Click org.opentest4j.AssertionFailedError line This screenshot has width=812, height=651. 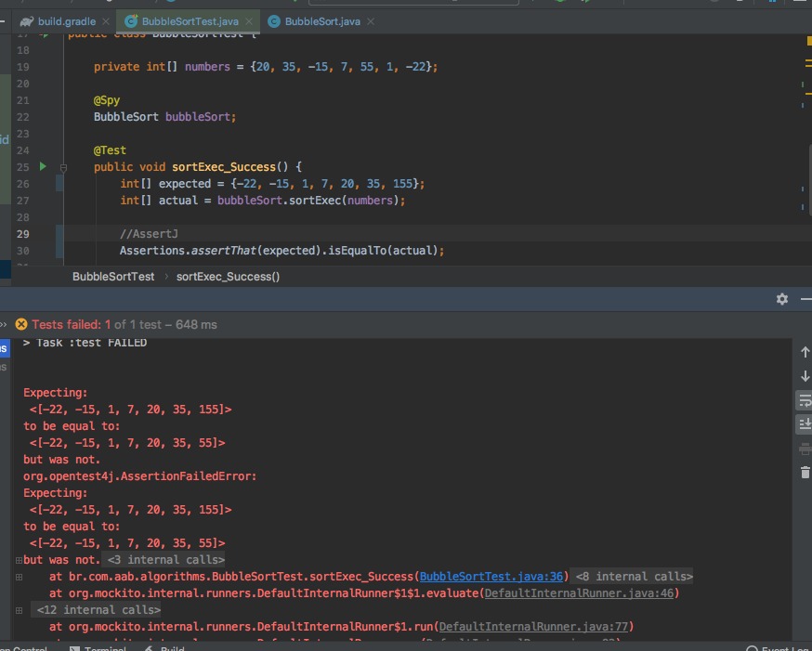click(139, 476)
